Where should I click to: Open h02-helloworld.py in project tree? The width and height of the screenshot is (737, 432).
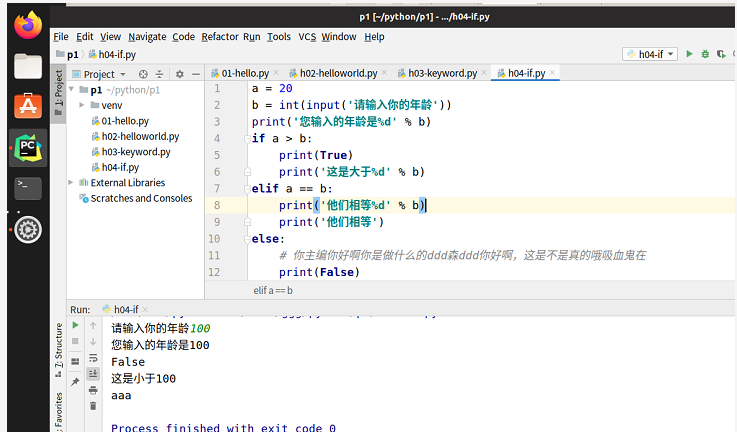(139, 136)
